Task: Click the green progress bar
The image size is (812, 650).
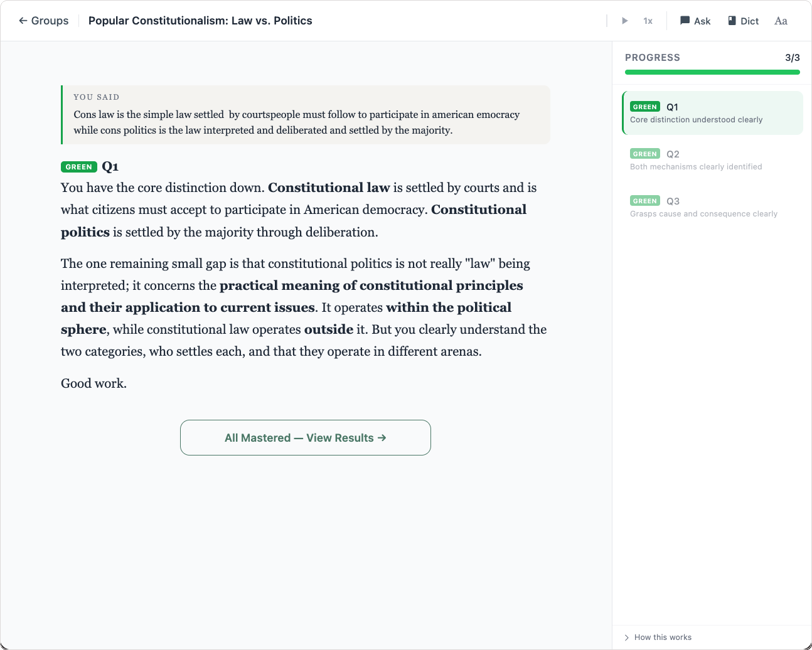Action: [712, 72]
